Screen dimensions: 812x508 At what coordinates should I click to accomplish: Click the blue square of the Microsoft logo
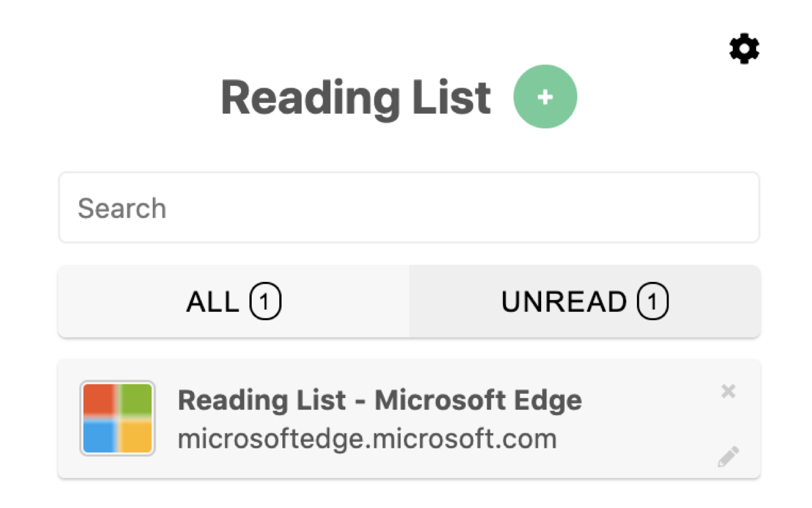pyautogui.click(x=99, y=437)
